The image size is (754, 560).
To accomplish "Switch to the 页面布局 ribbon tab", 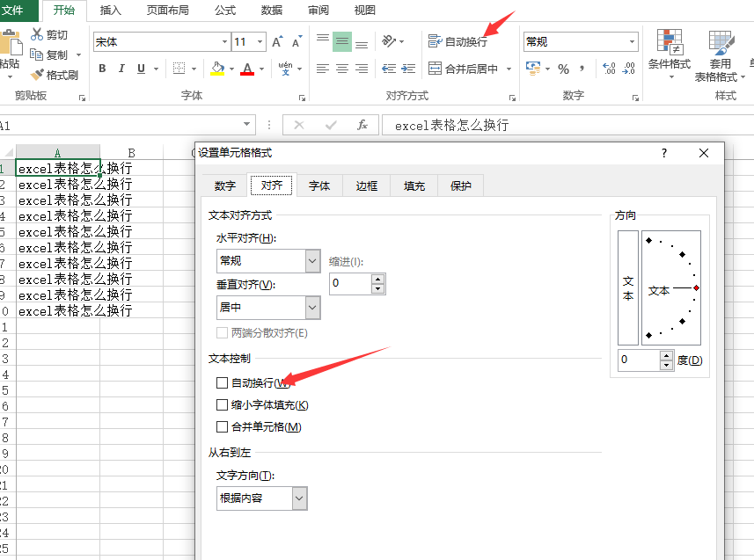I will [168, 10].
